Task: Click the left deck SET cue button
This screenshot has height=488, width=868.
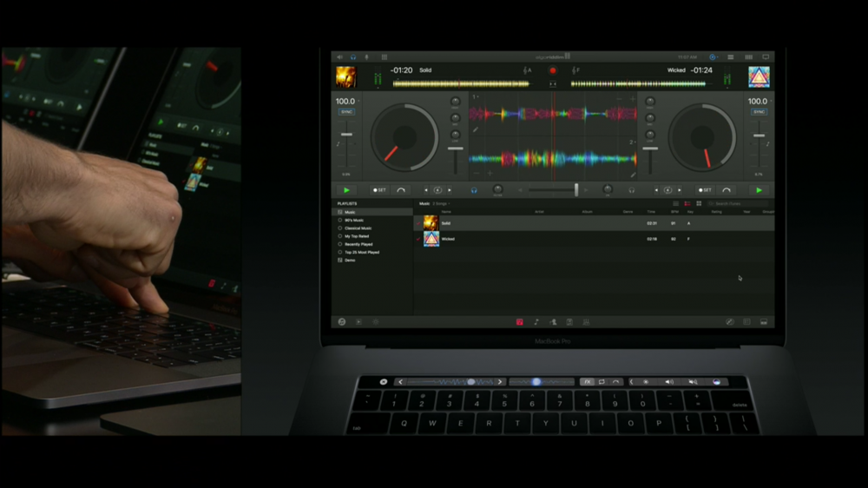Action: pos(379,190)
